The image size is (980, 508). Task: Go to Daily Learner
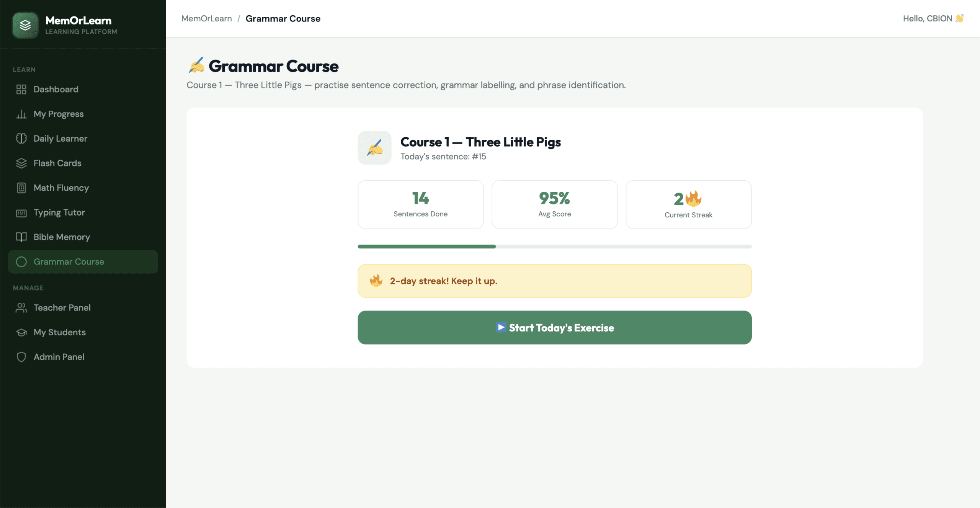pos(83,139)
